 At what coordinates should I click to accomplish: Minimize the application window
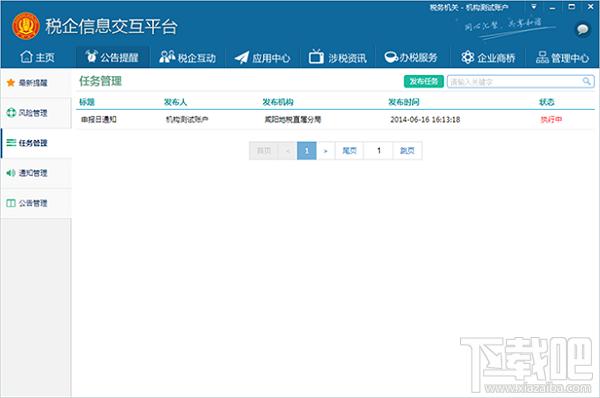pyautogui.click(x=552, y=8)
